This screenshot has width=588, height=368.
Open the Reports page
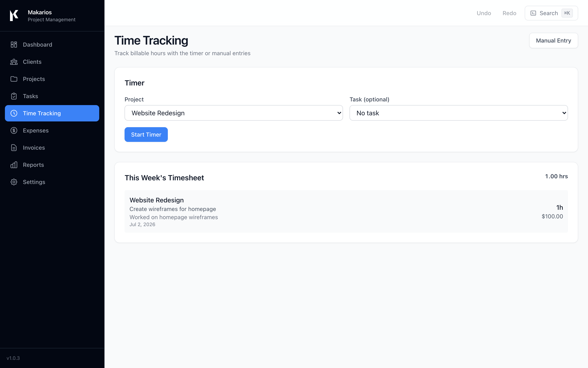coord(52,165)
